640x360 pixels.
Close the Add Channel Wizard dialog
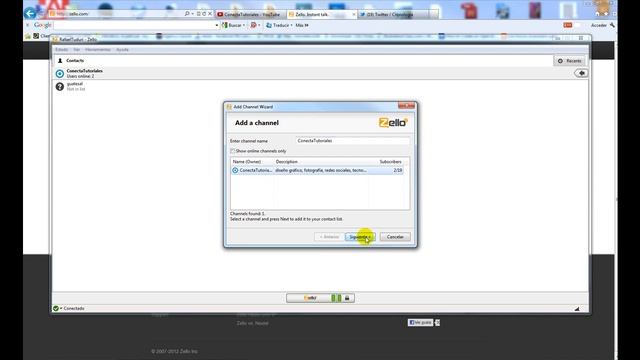click(407, 106)
